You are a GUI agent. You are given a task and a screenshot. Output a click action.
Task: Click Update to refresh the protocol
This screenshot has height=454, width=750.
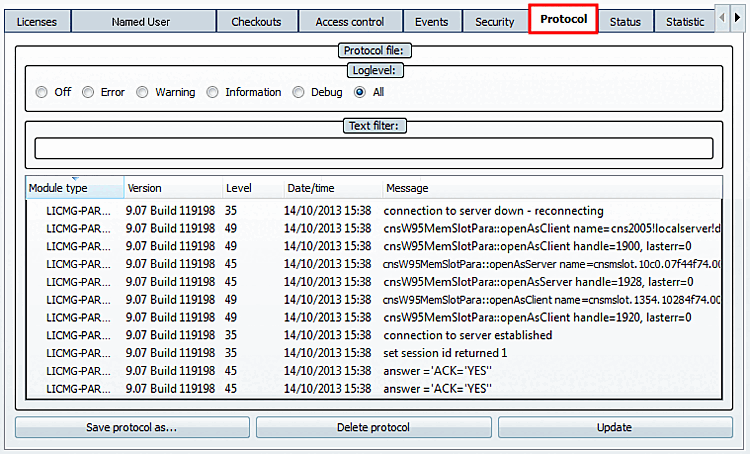[615, 427]
